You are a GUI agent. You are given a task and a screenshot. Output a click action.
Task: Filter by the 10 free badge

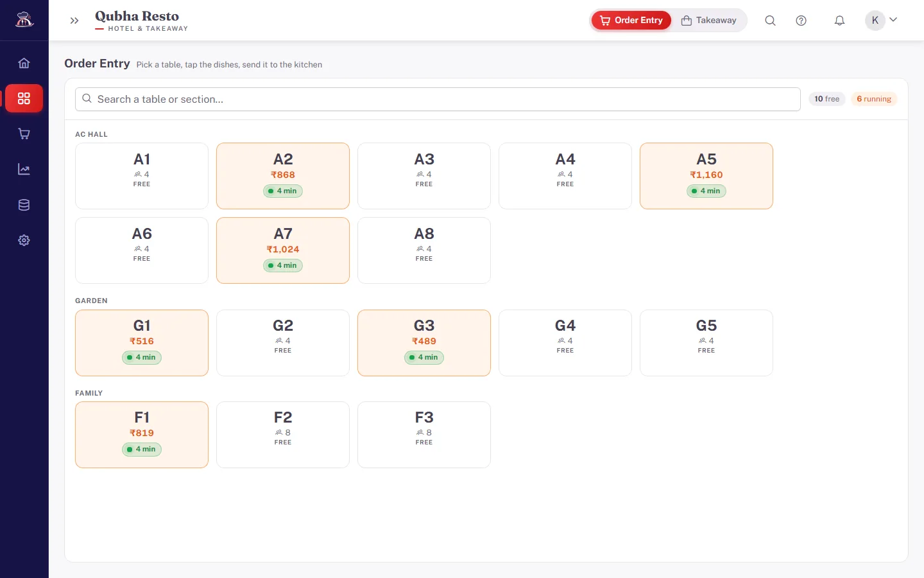[x=826, y=99]
